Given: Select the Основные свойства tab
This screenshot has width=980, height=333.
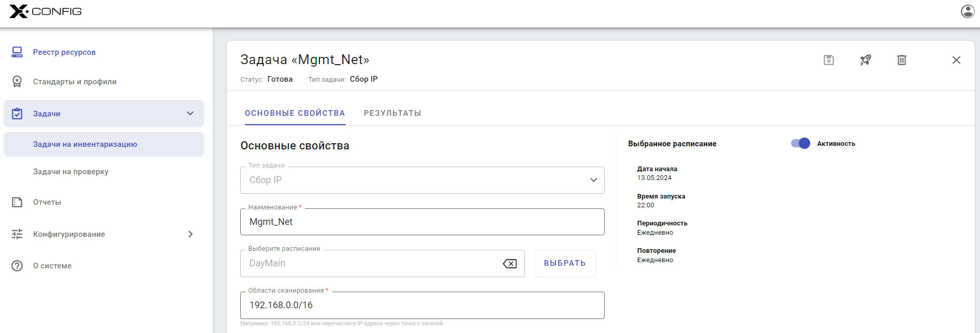Looking at the screenshot, I should [x=295, y=113].
